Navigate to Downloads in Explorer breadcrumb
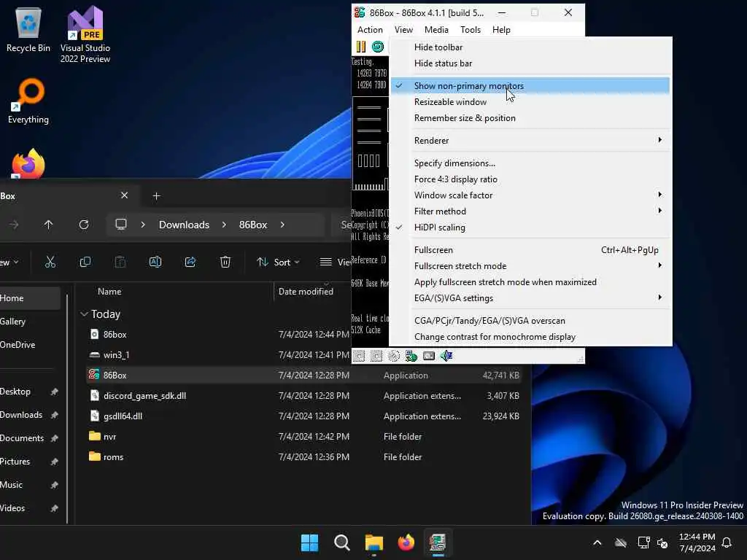 [x=184, y=225]
